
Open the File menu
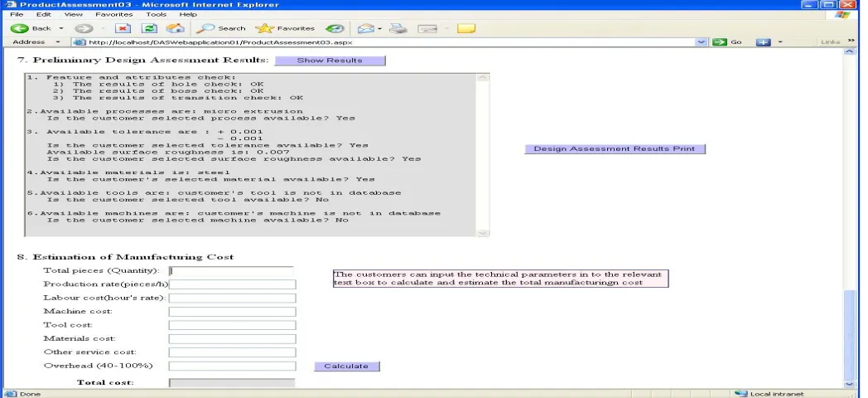point(17,14)
